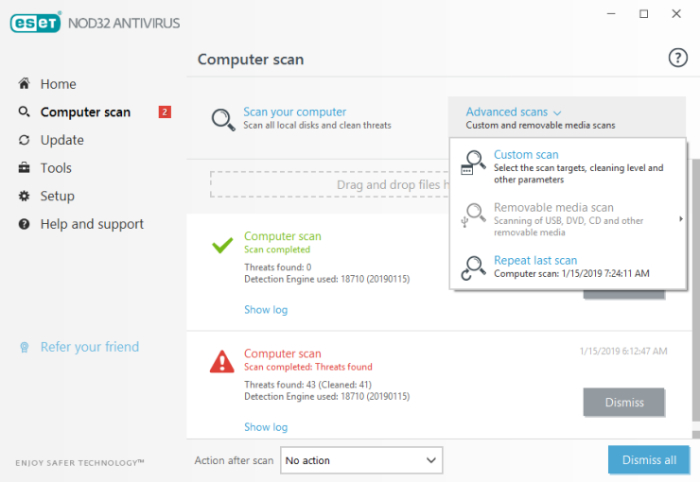Click the Repeat last scan icon
700x482 pixels.
[473, 268]
